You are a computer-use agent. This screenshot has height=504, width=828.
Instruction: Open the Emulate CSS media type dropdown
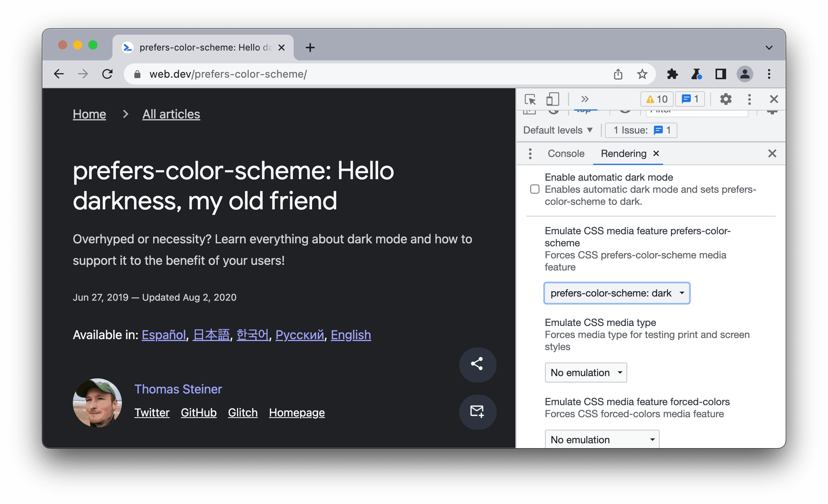pos(585,372)
